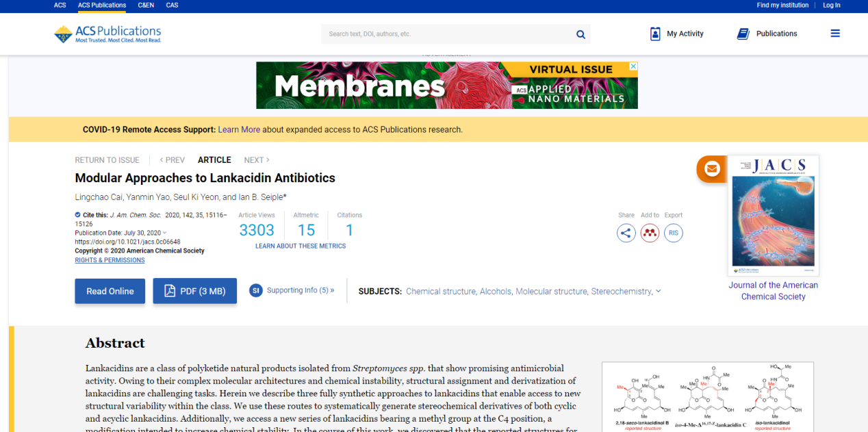
Task: Open the Stereochemistry subject
Action: point(622,291)
